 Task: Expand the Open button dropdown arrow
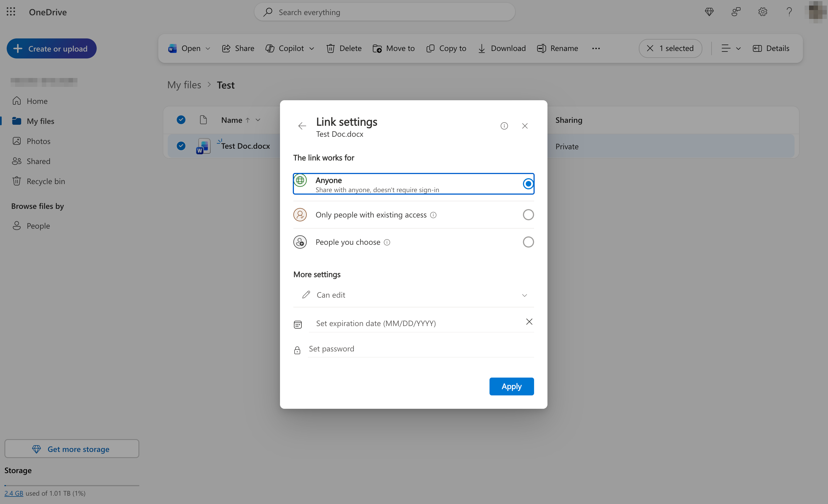point(208,48)
